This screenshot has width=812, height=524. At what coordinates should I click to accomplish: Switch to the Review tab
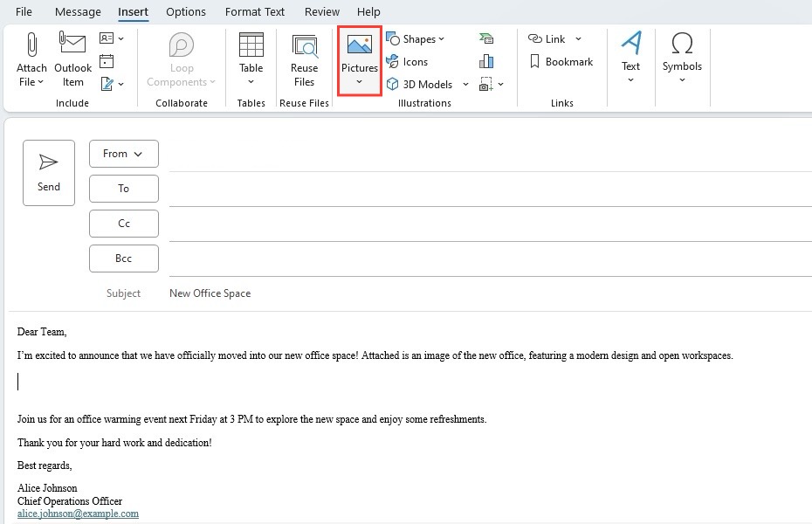(322, 11)
